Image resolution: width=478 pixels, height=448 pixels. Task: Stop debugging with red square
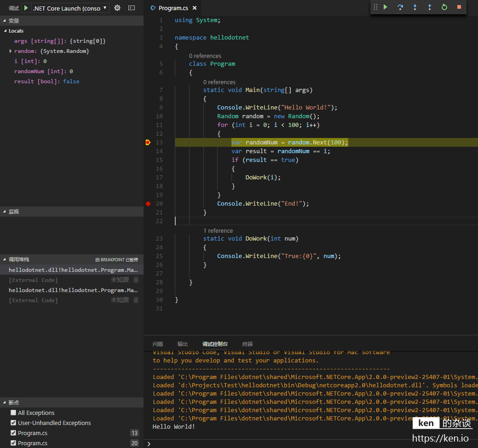459,7
